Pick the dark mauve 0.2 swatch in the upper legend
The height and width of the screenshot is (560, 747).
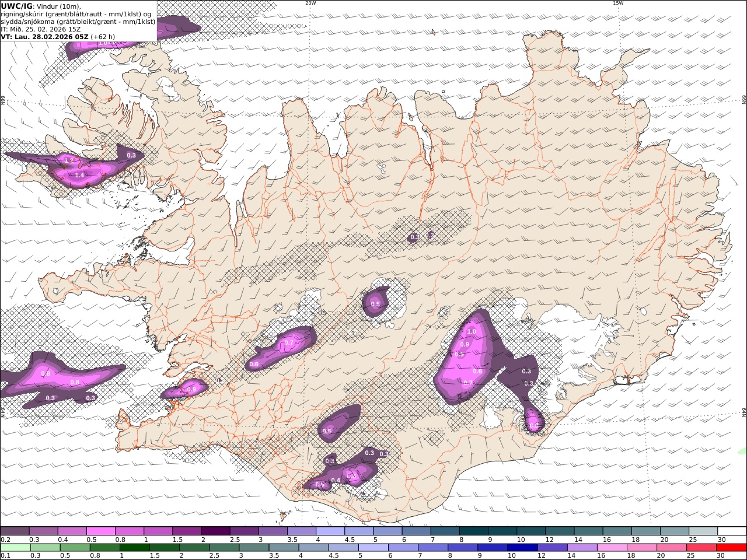point(15,531)
